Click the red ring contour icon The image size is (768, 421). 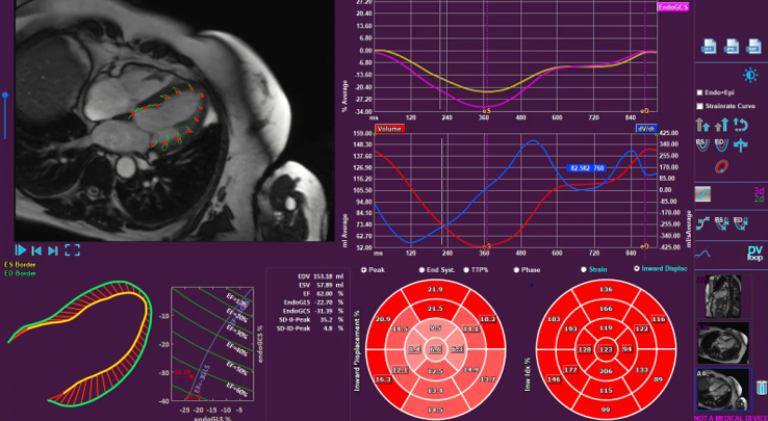[722, 165]
